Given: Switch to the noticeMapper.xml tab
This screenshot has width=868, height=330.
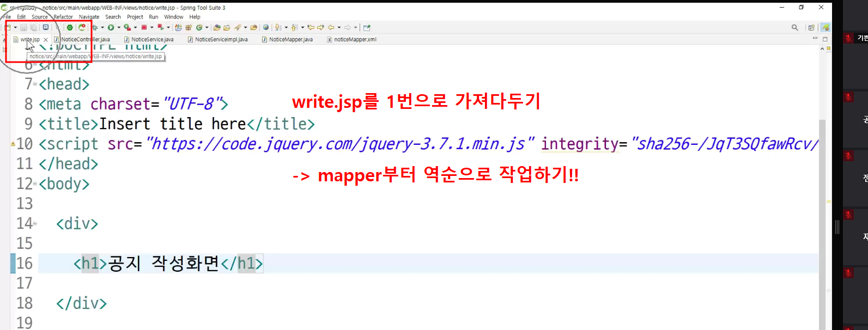Looking at the screenshot, I should (x=352, y=39).
